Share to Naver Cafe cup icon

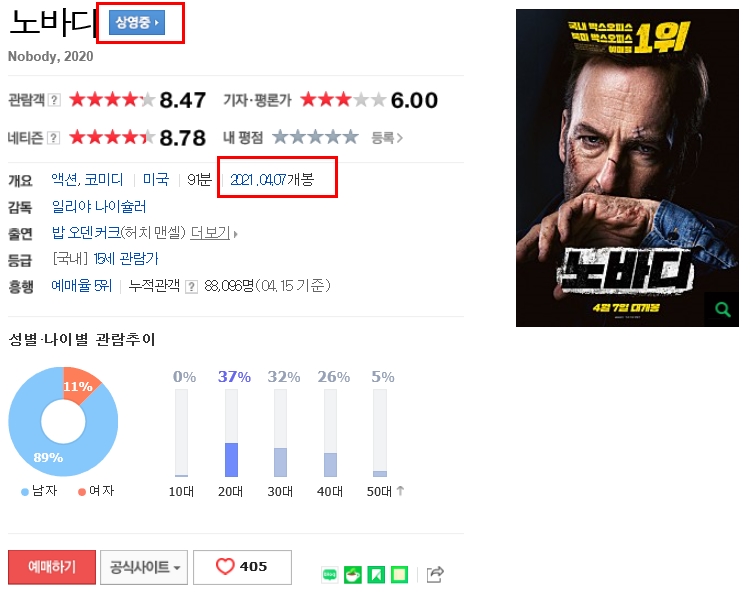pos(353,574)
